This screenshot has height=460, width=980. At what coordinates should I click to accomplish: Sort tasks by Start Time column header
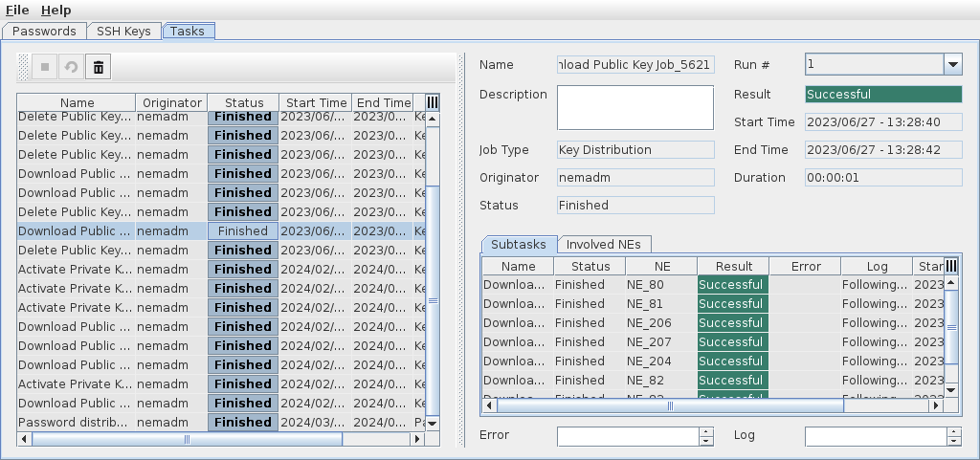click(x=316, y=102)
